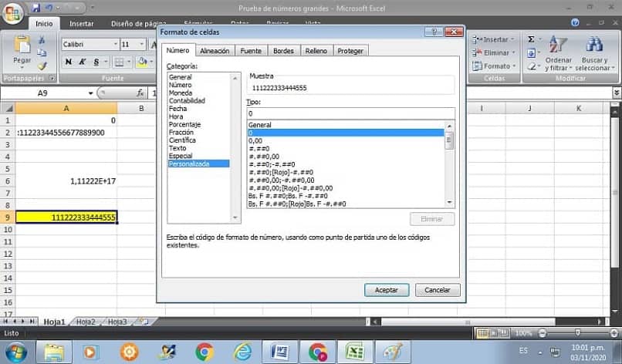622x364 pixels.
Task: Close the Formato de celdas dialog
Action: (454, 32)
